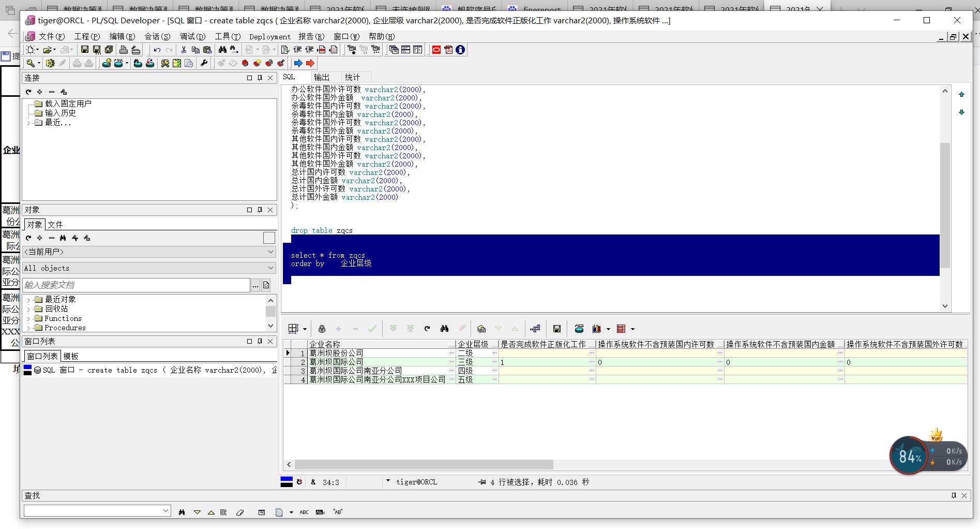The image size is (980, 529).
Task: Jump to next statement with down arrow
Action: (x=961, y=112)
